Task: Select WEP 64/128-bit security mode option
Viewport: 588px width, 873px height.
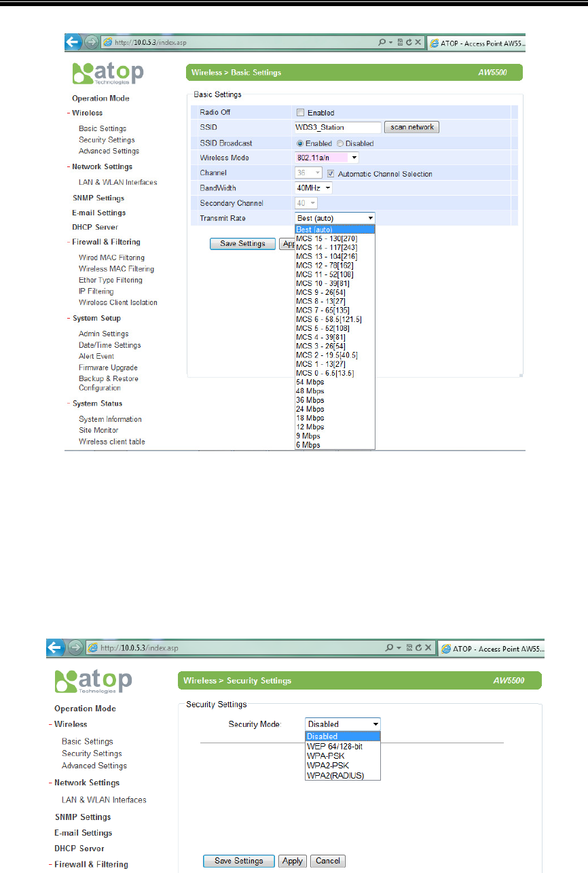Action: [x=343, y=746]
